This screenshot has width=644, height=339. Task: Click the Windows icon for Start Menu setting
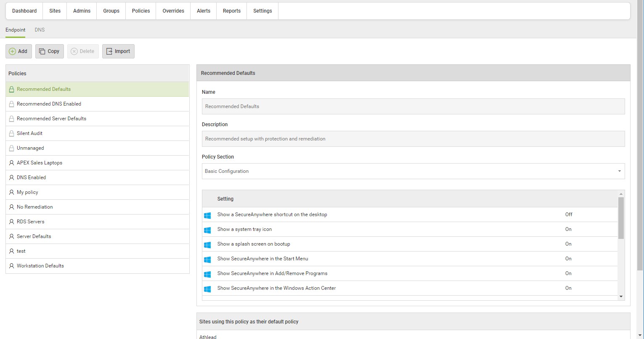pyautogui.click(x=207, y=259)
